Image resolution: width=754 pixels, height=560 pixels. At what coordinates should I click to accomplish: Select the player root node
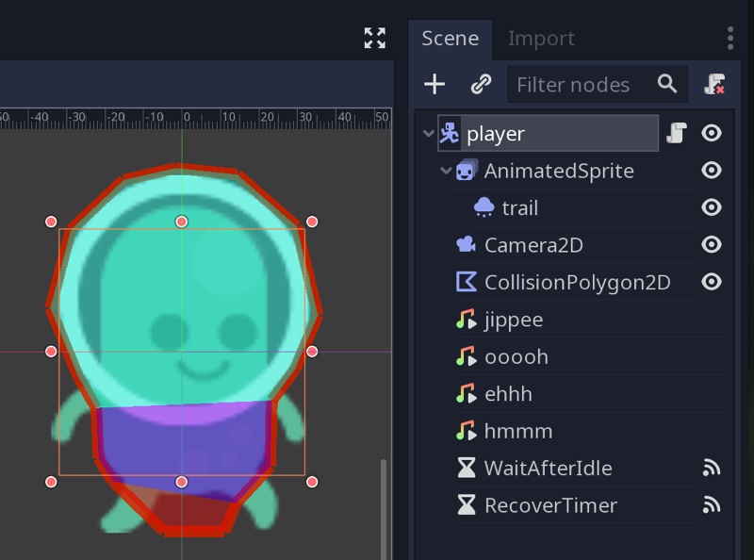click(549, 133)
